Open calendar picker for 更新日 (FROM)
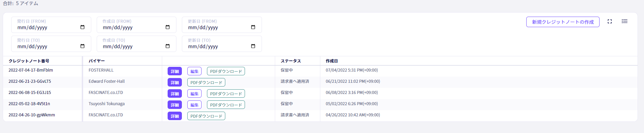This screenshot has width=644, height=133. tap(253, 27)
